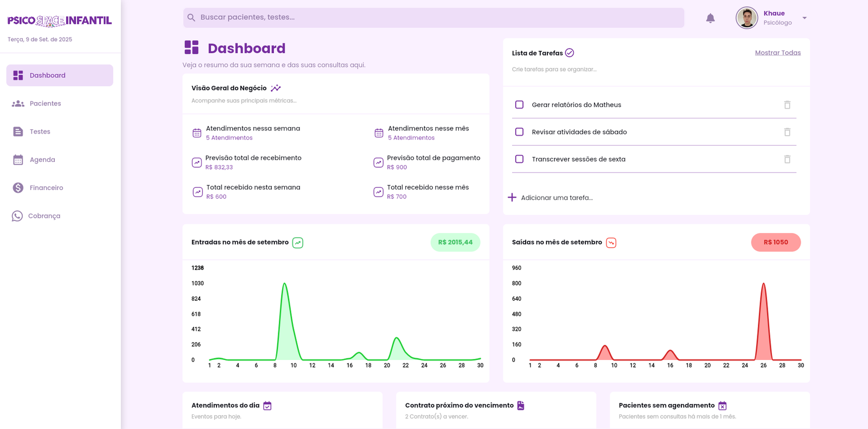Screen dimensions: 868x429
Task: Click Khaue's profile avatar photo
Action: click(746, 18)
